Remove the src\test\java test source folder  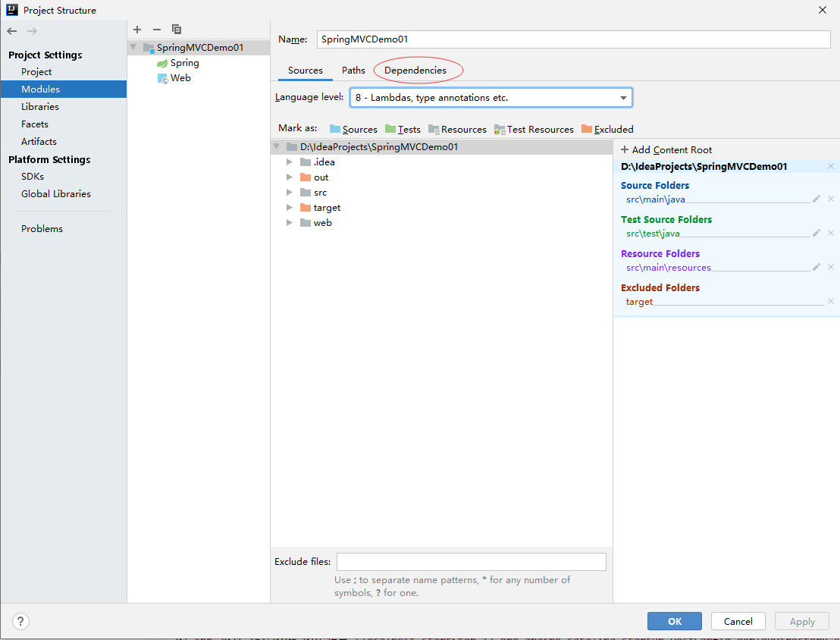(831, 233)
